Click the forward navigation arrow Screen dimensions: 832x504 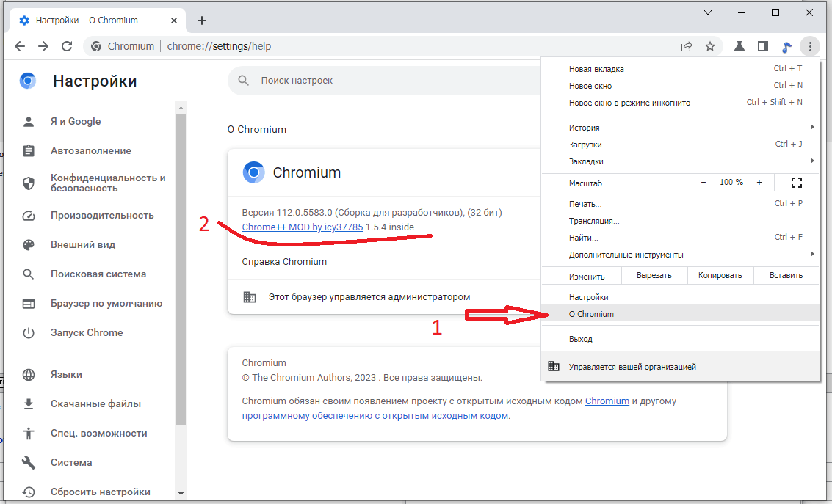43,47
